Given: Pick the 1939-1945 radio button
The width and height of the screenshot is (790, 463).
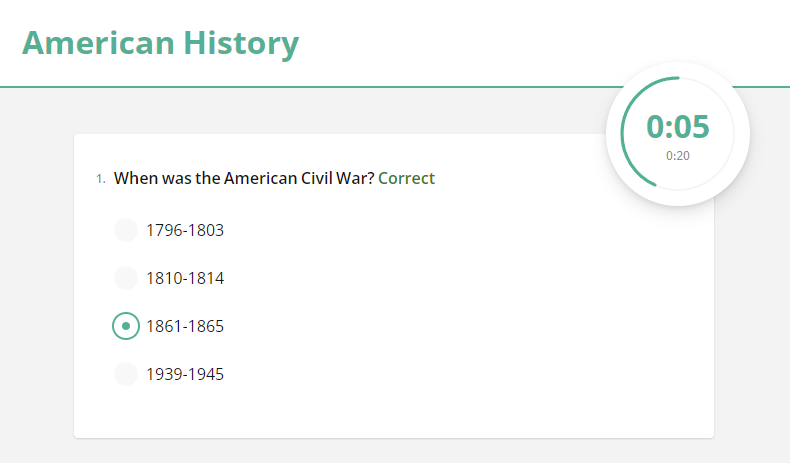Looking at the screenshot, I should pos(125,374).
